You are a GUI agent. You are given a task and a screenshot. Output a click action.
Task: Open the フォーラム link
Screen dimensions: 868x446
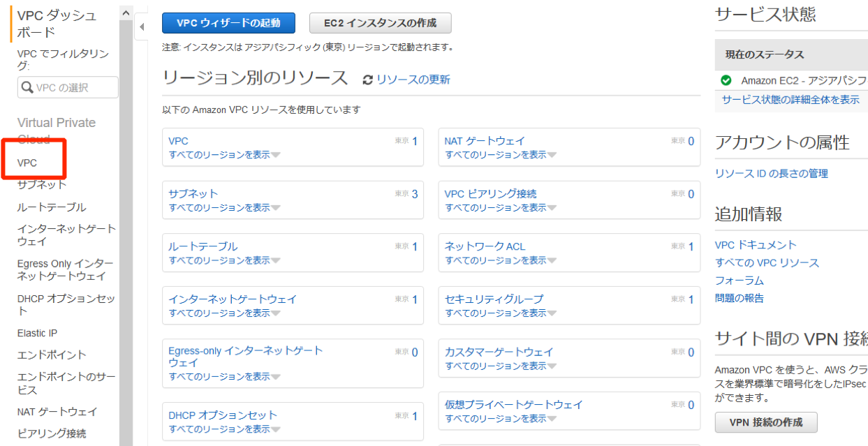tap(740, 281)
